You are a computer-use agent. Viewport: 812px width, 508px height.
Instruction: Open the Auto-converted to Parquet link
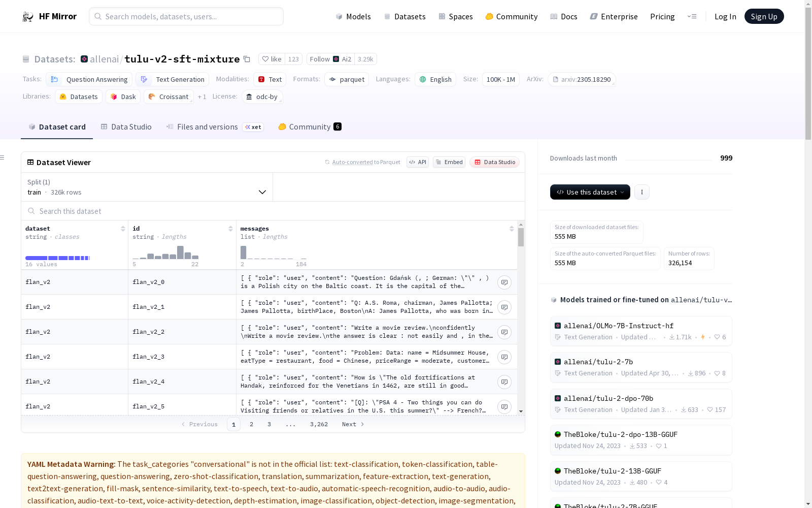point(362,162)
